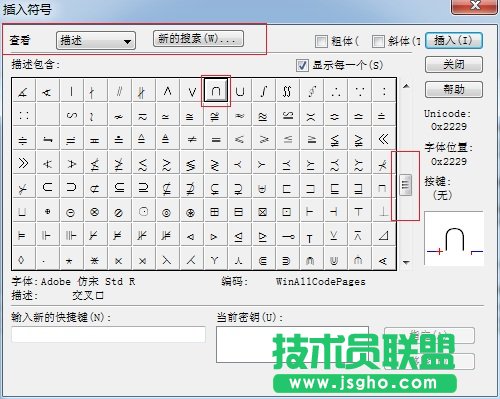
Task: Choose the contour integral ∮ symbol
Action: [x=312, y=90]
